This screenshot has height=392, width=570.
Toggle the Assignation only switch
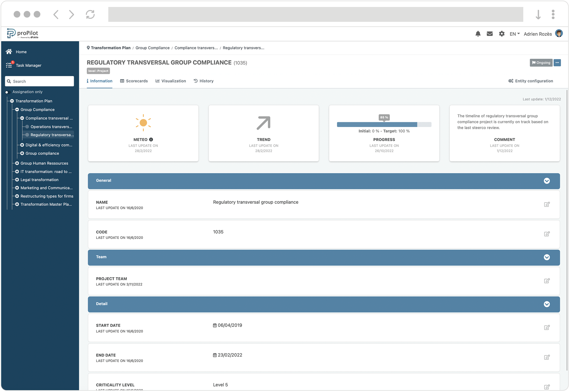tap(8, 92)
